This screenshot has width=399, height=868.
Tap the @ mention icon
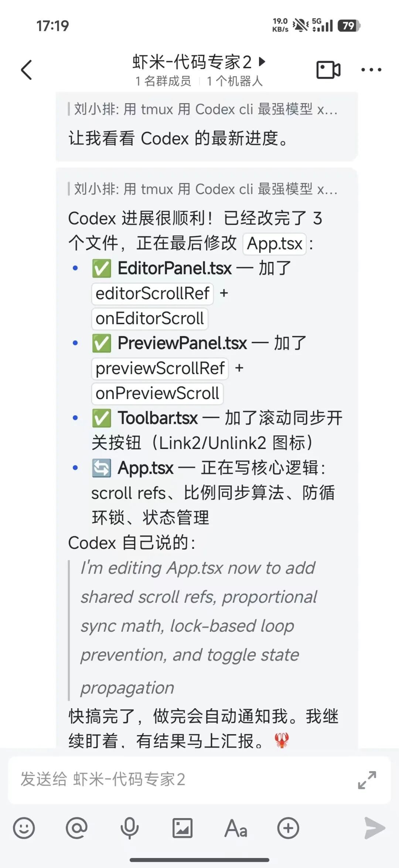pyautogui.click(x=76, y=828)
